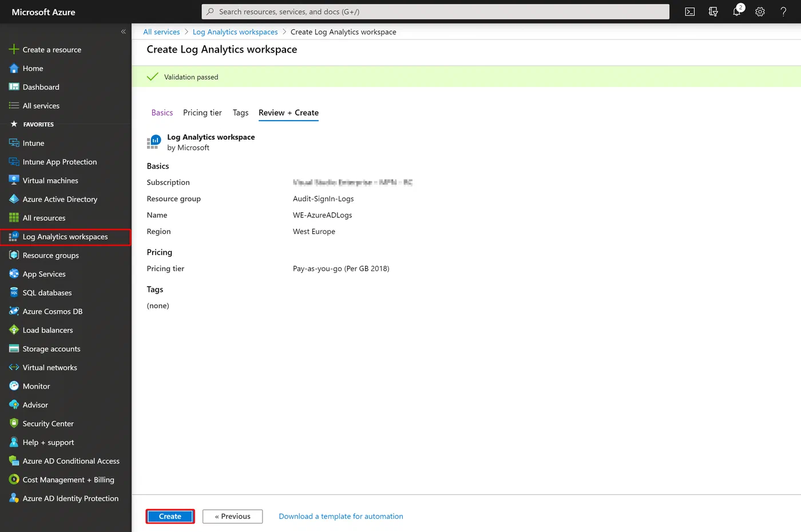Click the Advisor icon
The height and width of the screenshot is (532, 801).
click(x=14, y=405)
